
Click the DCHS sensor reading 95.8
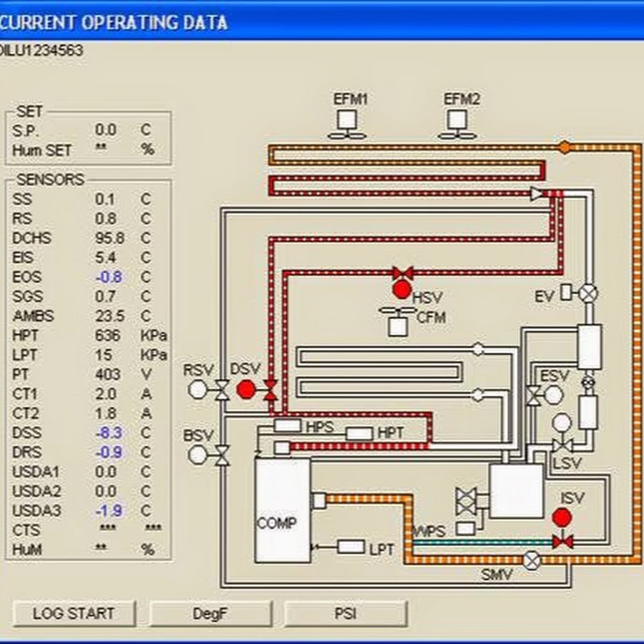click(x=106, y=238)
